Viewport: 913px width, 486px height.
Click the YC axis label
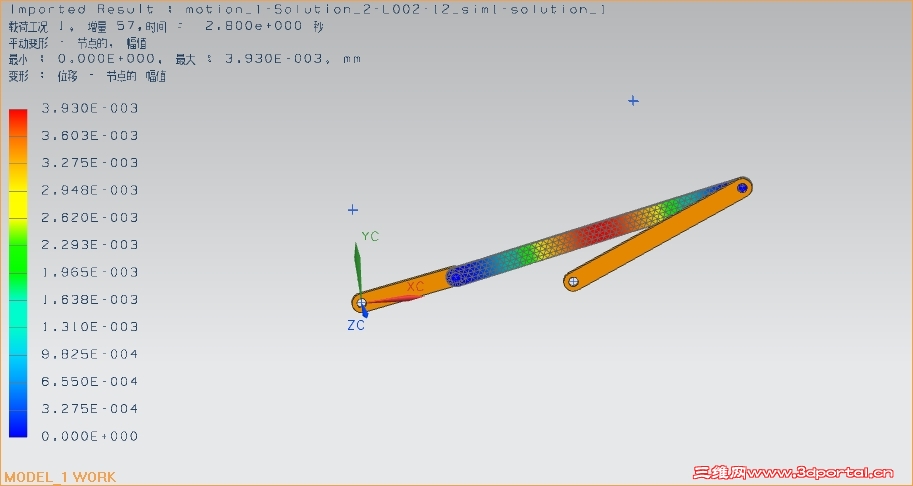pyautogui.click(x=370, y=236)
